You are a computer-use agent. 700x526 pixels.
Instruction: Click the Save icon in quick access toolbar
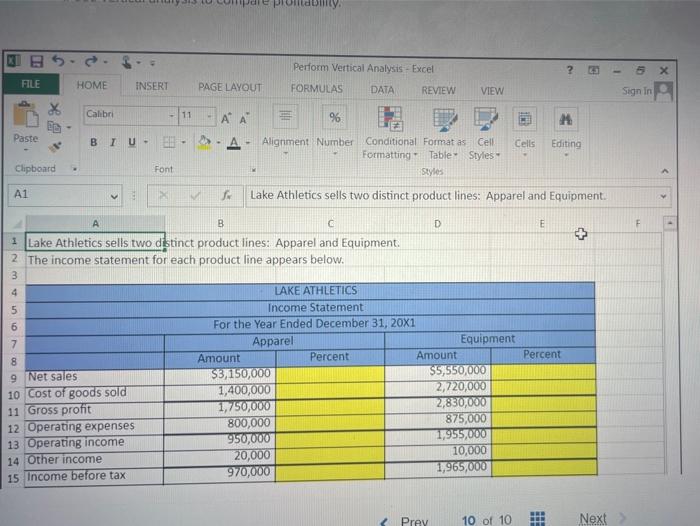36,61
